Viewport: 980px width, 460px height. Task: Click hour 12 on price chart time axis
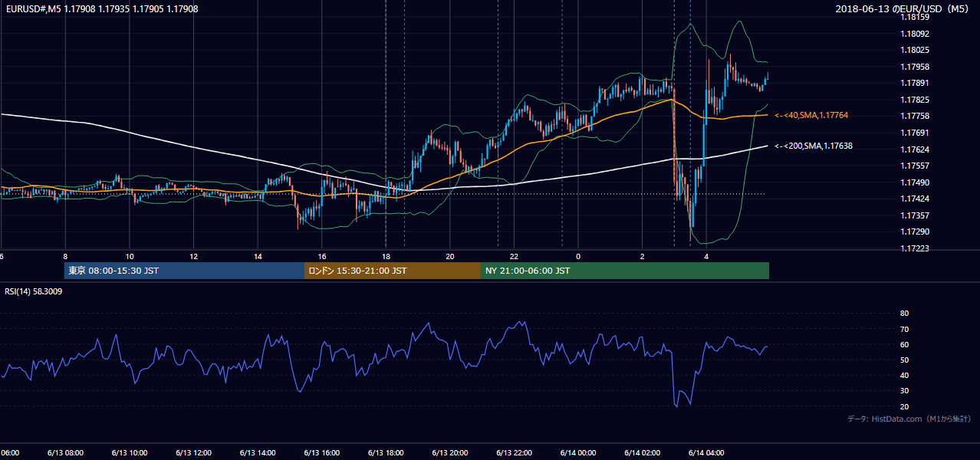pos(193,256)
